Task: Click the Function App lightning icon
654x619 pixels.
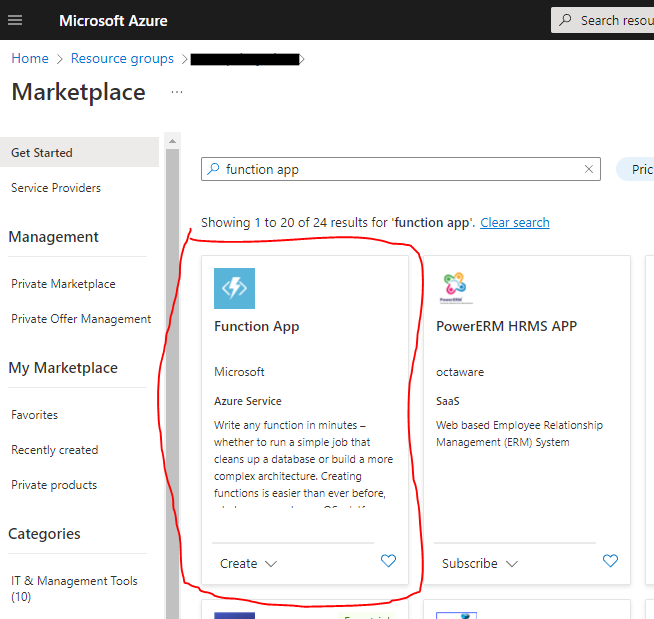Action: [234, 288]
